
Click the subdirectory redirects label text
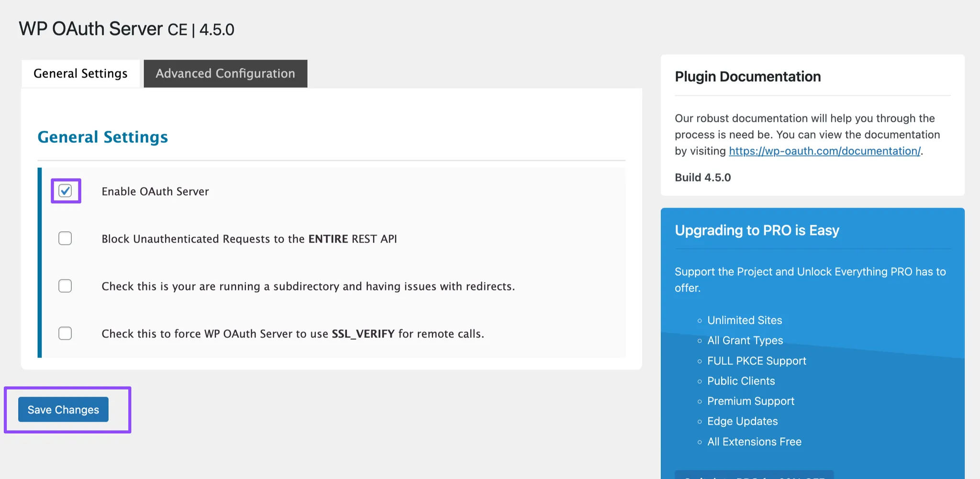308,286
